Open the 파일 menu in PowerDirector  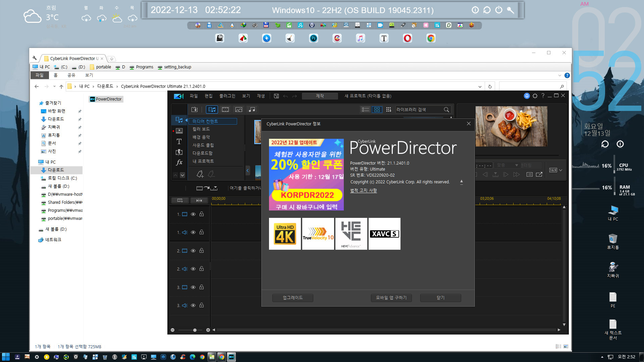click(194, 96)
